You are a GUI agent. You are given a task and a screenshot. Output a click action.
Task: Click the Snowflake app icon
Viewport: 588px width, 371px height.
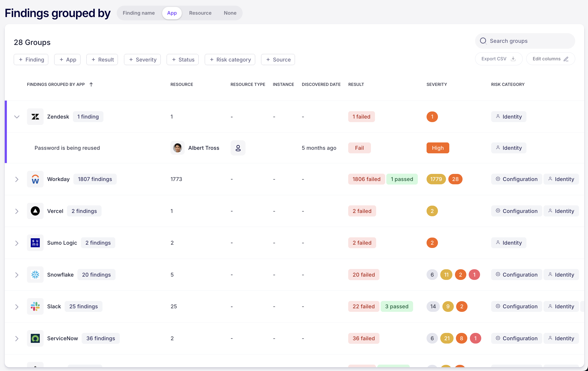(x=35, y=275)
